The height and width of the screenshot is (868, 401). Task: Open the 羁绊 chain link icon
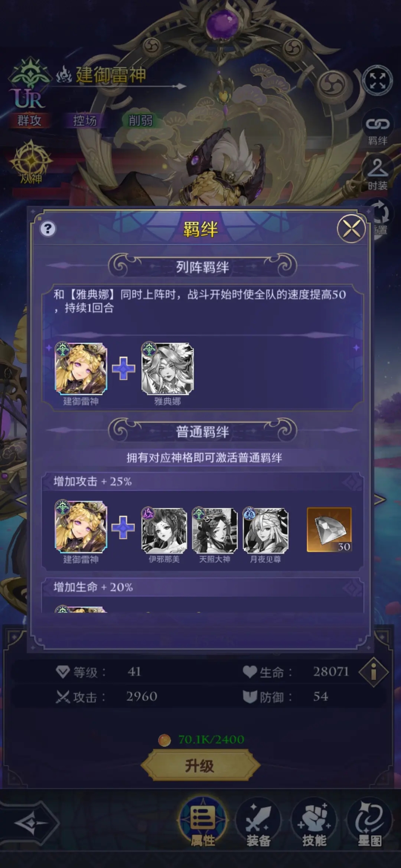pyautogui.click(x=378, y=129)
